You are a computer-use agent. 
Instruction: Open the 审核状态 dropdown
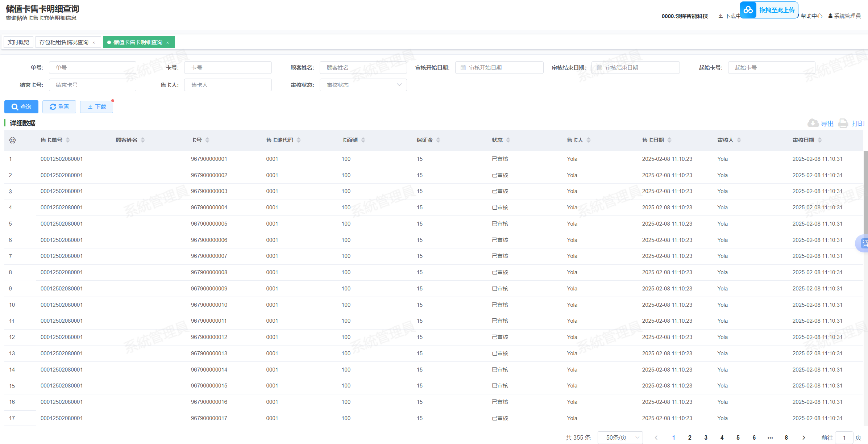pyautogui.click(x=363, y=85)
